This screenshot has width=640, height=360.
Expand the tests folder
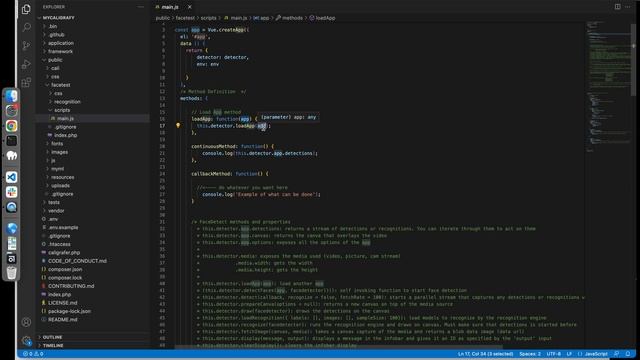(54, 202)
